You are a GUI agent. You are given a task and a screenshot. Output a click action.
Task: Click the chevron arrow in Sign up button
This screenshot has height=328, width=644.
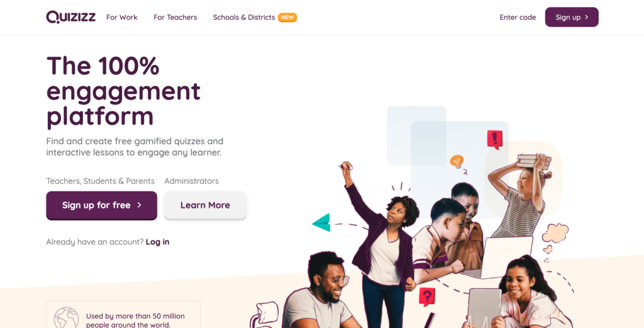click(587, 17)
